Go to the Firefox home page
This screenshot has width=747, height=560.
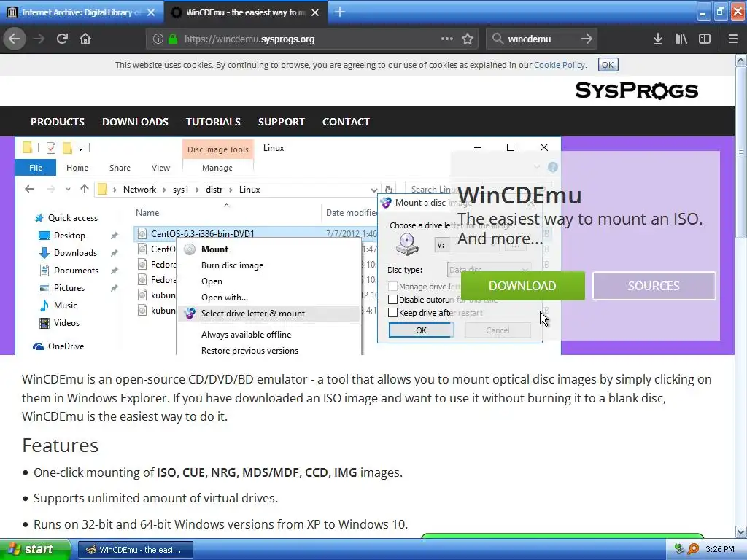pyautogui.click(x=85, y=39)
